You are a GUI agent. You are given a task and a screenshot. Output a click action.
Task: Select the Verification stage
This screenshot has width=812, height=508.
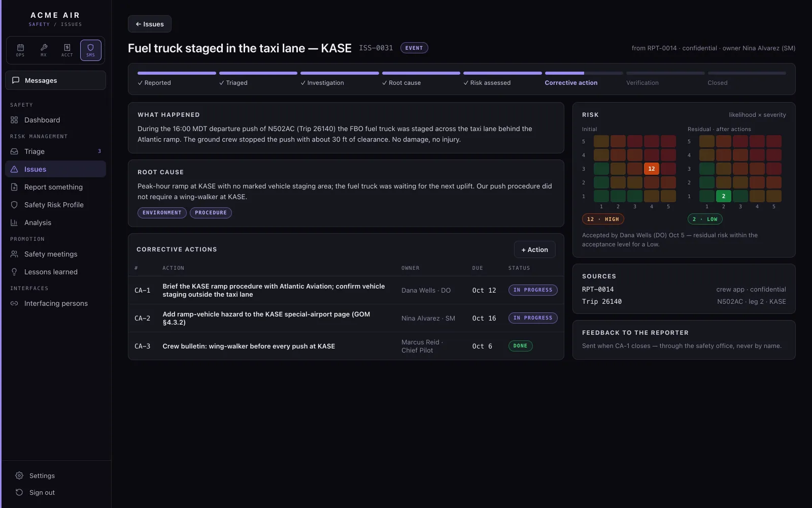pyautogui.click(x=665, y=79)
